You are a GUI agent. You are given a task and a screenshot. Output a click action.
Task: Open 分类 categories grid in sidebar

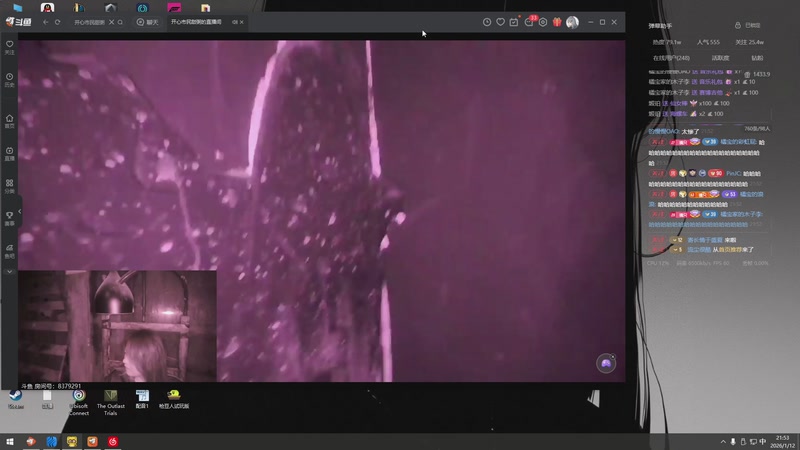point(10,186)
